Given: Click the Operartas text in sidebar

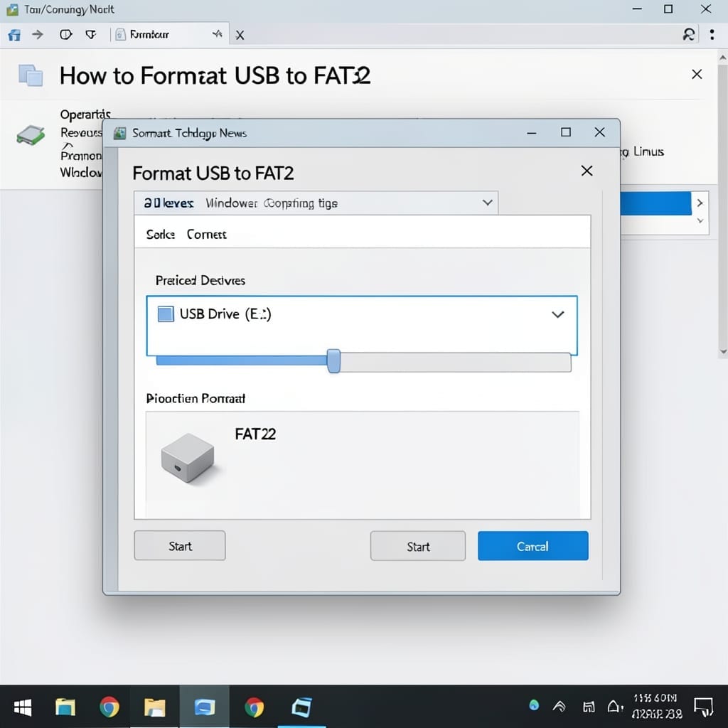Looking at the screenshot, I should (85, 114).
